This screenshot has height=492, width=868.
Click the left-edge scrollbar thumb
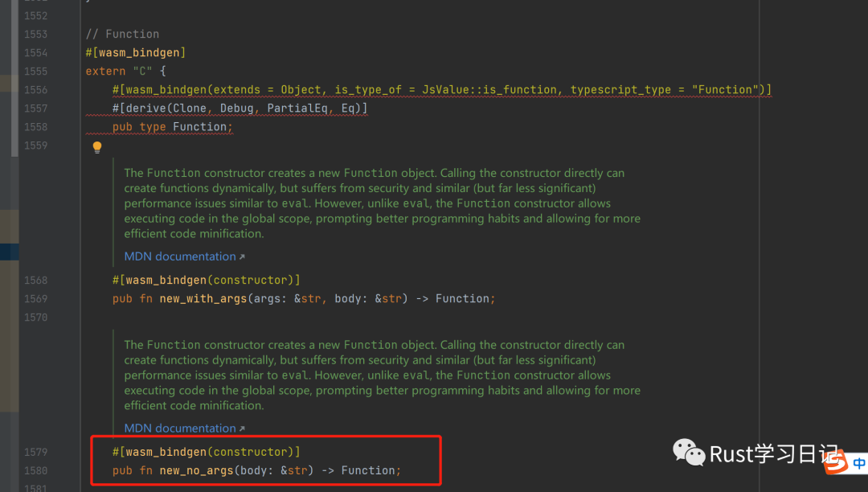tap(14, 78)
